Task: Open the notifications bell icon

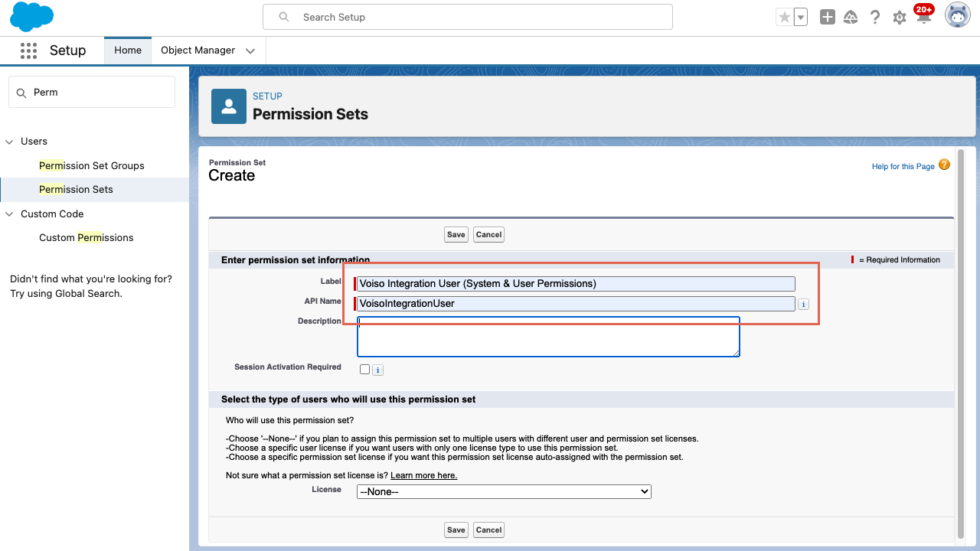Action: coord(924,17)
